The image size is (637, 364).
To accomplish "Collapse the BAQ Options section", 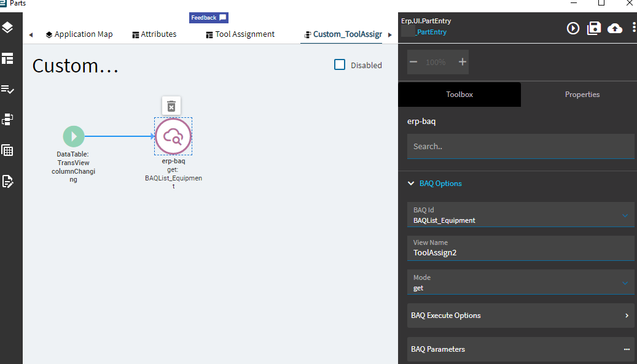I will tap(411, 184).
